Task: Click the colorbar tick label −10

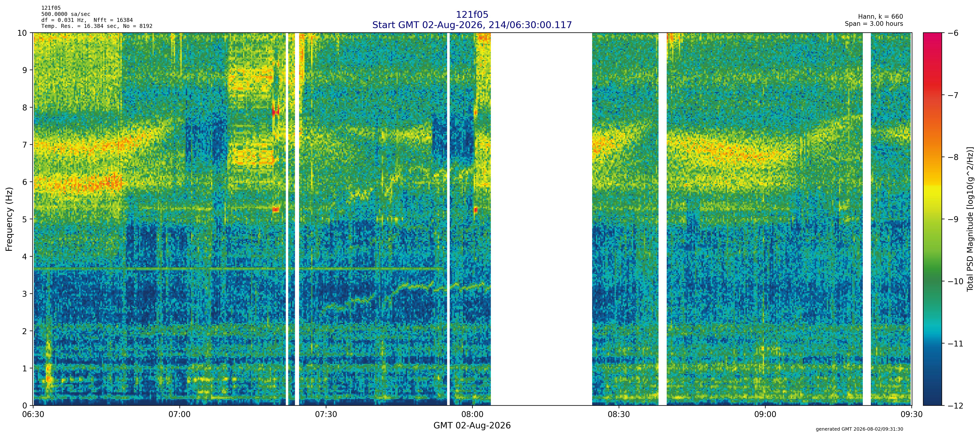Action: (955, 282)
